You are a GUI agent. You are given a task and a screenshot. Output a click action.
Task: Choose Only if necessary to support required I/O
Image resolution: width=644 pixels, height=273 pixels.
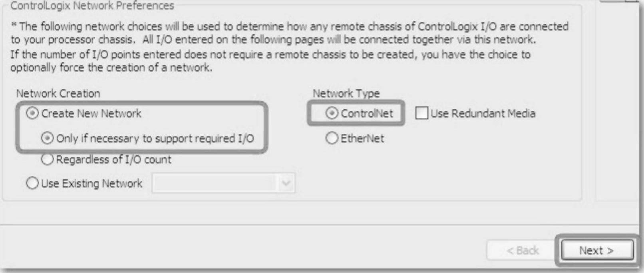pos(47,138)
